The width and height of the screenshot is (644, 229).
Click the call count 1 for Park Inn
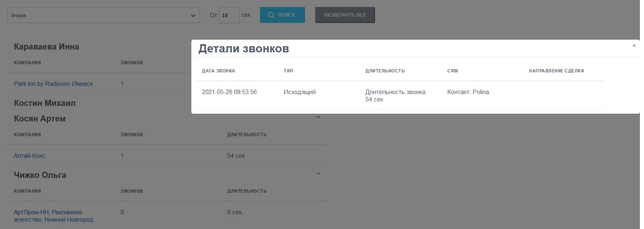[x=122, y=84]
